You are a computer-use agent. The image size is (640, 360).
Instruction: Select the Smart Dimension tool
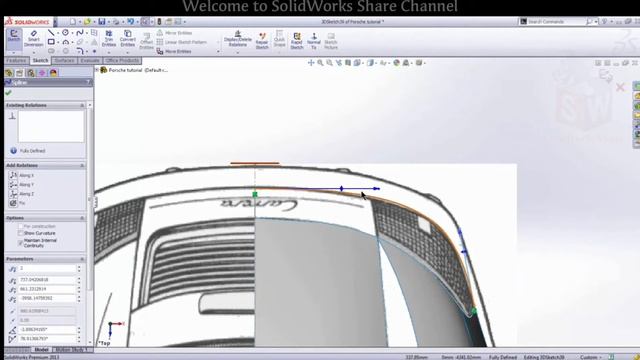tap(33, 38)
